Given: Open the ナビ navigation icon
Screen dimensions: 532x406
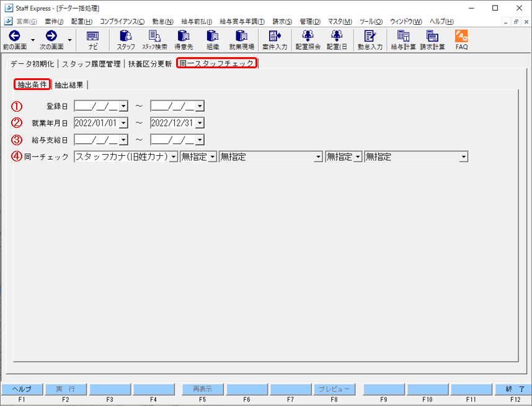Looking at the screenshot, I should tap(92, 36).
